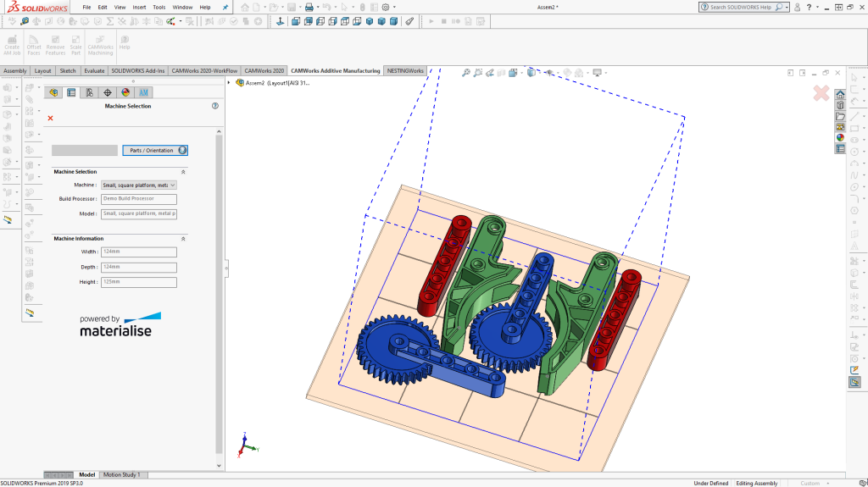868x487 pixels.
Task: Switch to the Motion Study 1 tab
Action: click(x=122, y=475)
